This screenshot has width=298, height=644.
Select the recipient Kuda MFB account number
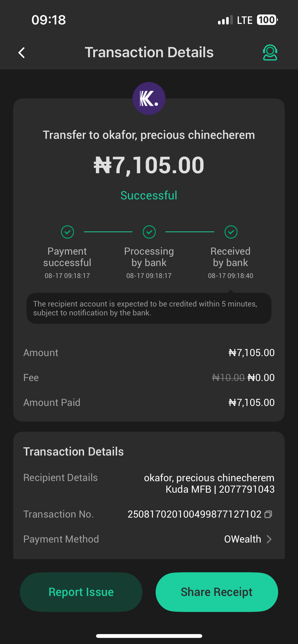(247, 489)
